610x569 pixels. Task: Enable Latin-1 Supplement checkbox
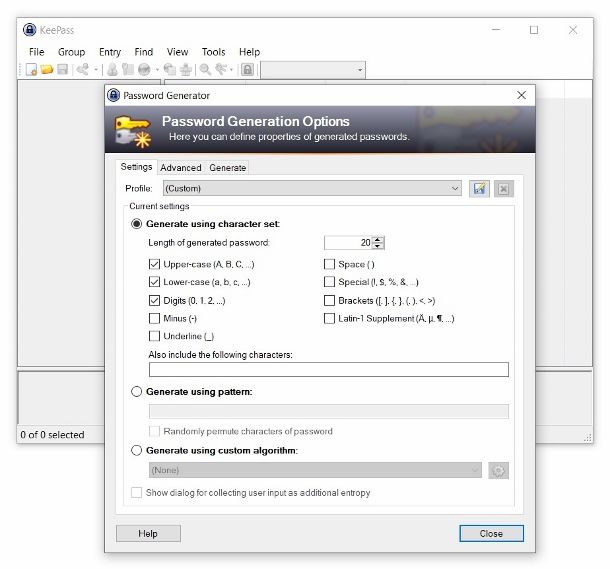329,319
